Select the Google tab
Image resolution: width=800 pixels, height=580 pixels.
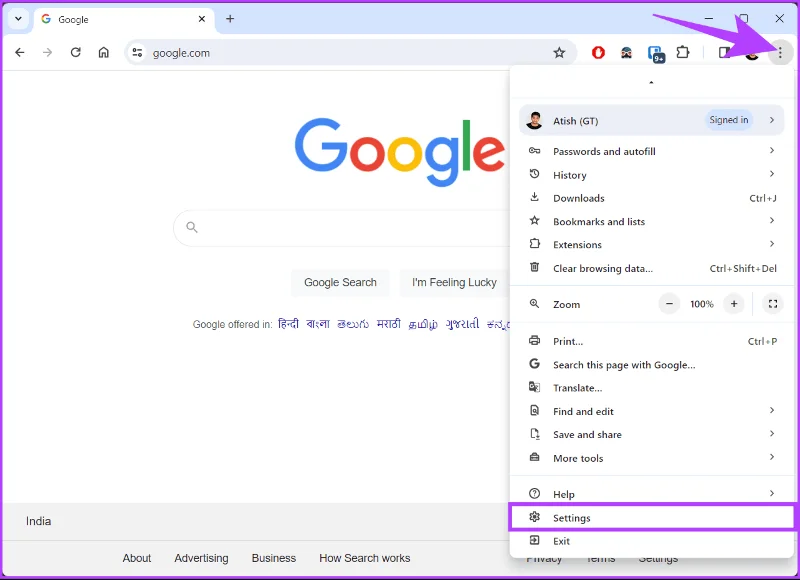[124, 19]
